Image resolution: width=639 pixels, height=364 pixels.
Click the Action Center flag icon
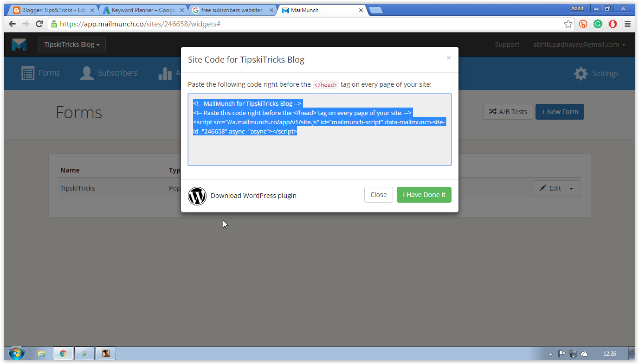click(562, 354)
